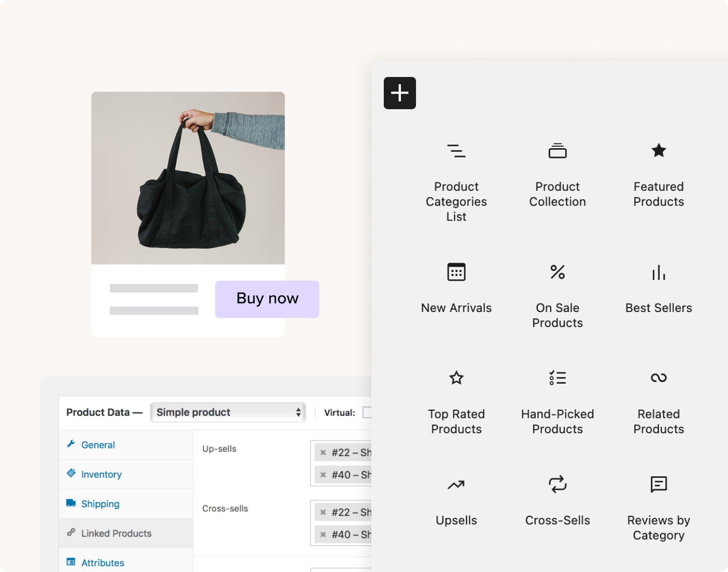Add the Hand-Picked Products block

point(557,378)
